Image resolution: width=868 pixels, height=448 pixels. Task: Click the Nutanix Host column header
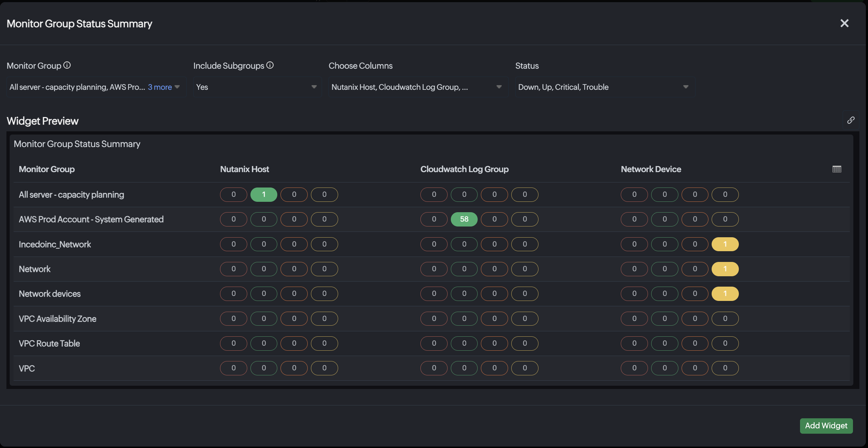[x=244, y=169]
